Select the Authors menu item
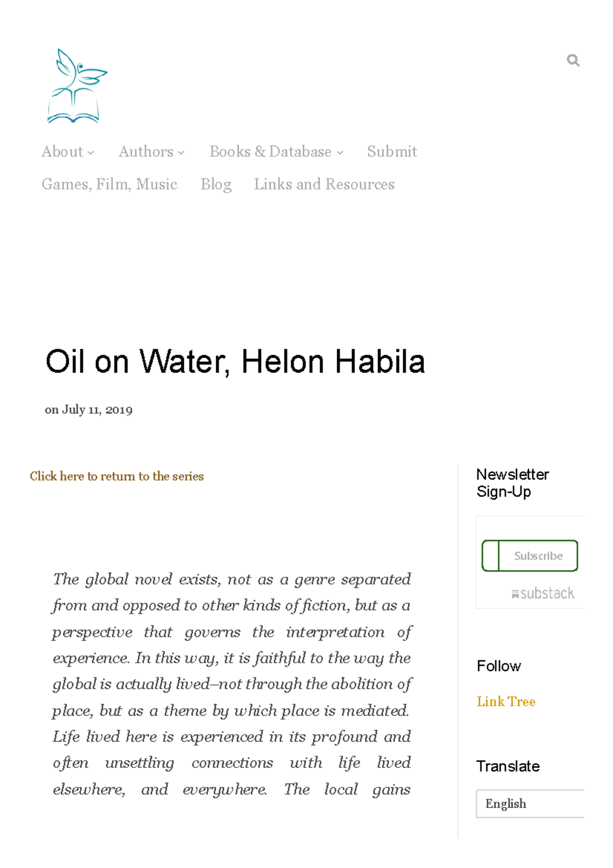This screenshot has height=868, width=613. point(147,152)
